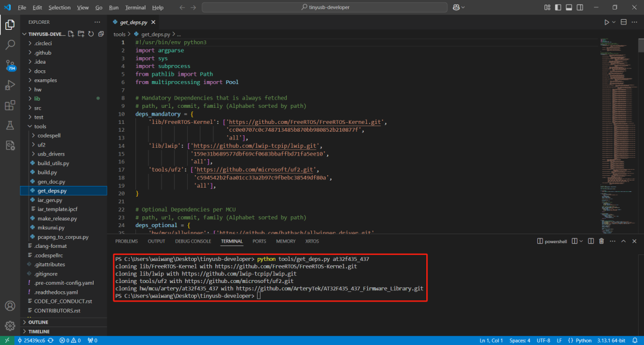
Task: Refresh the Explorer file tree
Action: click(x=91, y=35)
